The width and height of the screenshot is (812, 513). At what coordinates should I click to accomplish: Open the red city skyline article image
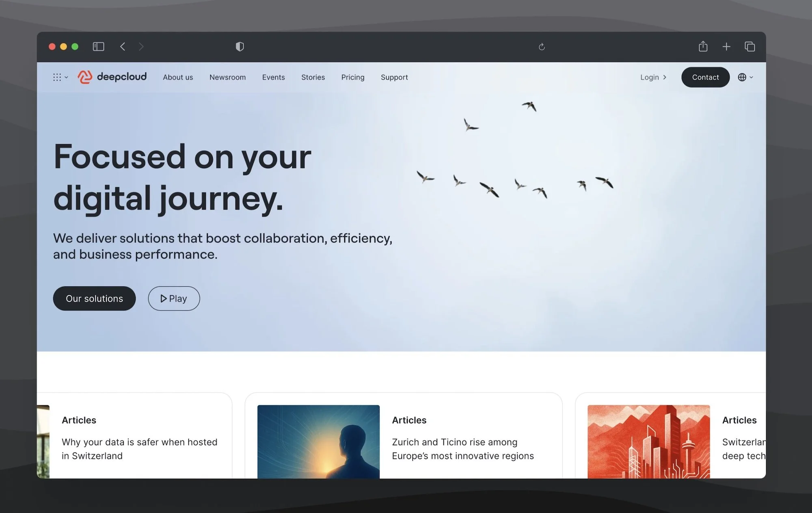(648, 441)
